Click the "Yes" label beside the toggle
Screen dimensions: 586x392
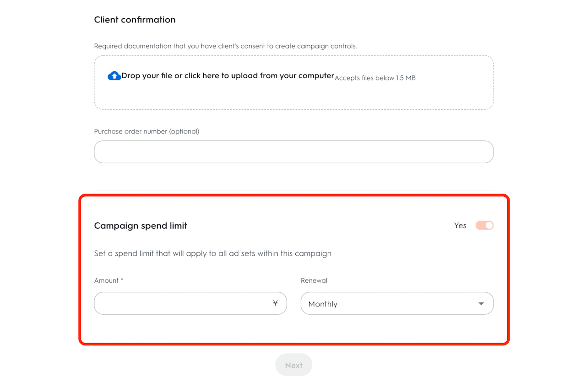click(x=460, y=226)
